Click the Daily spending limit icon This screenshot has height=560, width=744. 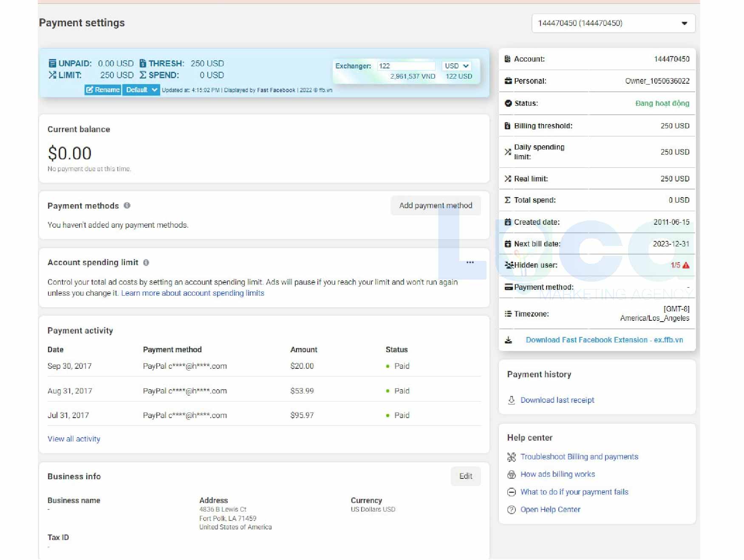click(508, 152)
